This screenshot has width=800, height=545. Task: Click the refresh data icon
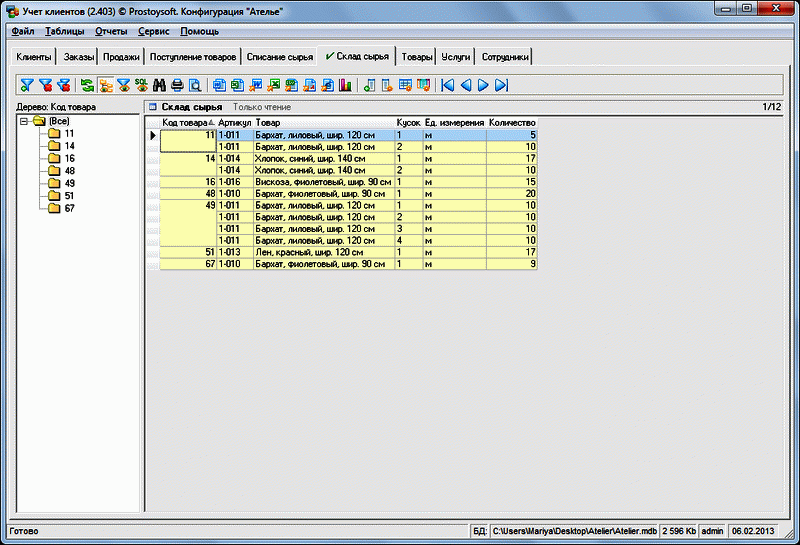click(x=87, y=85)
